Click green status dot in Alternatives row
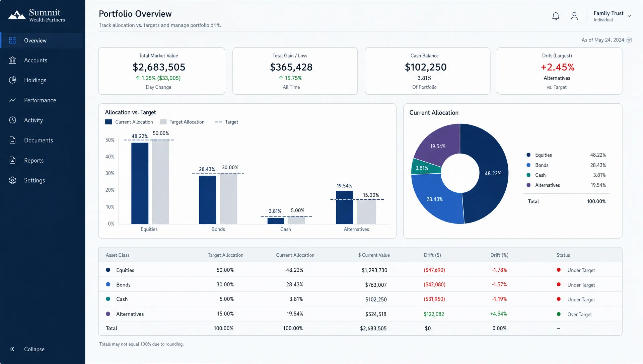This screenshot has height=364, width=643. tap(559, 314)
